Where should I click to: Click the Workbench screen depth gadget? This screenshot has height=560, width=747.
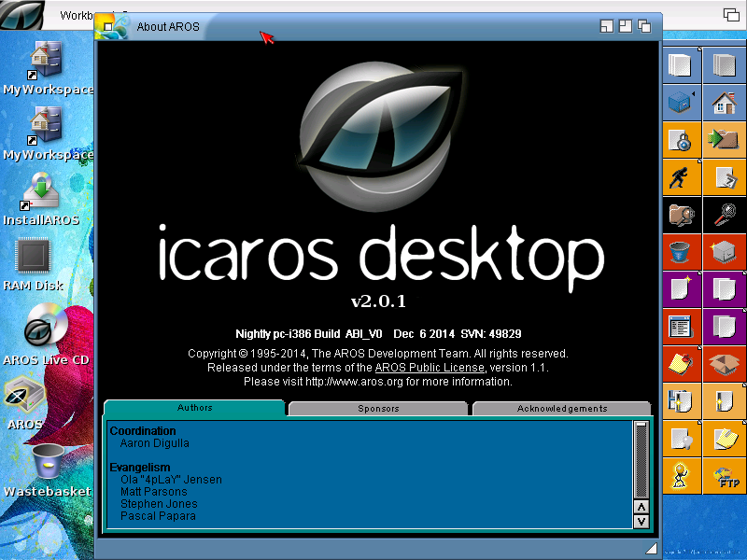(731, 14)
